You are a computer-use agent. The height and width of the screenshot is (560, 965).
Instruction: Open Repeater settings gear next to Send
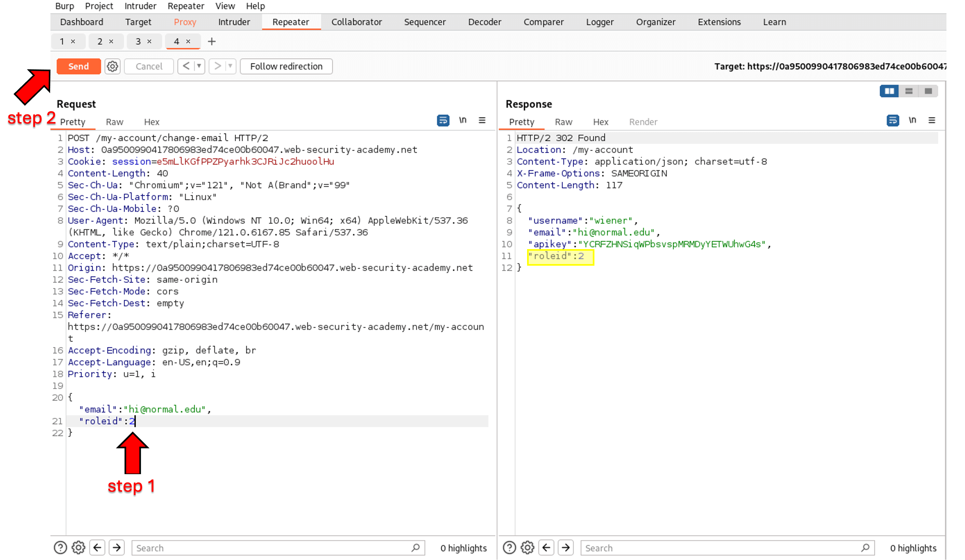(x=112, y=66)
